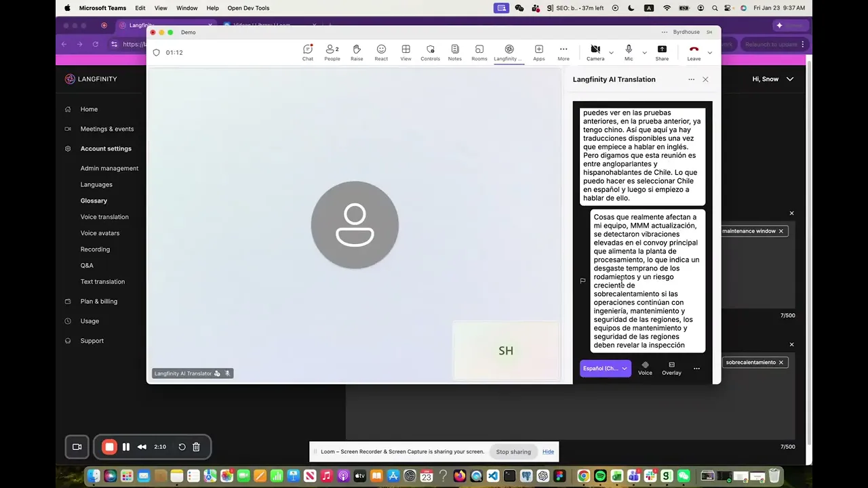The height and width of the screenshot is (488, 868).
Task: Open Voice translation settings
Action: [x=104, y=217]
